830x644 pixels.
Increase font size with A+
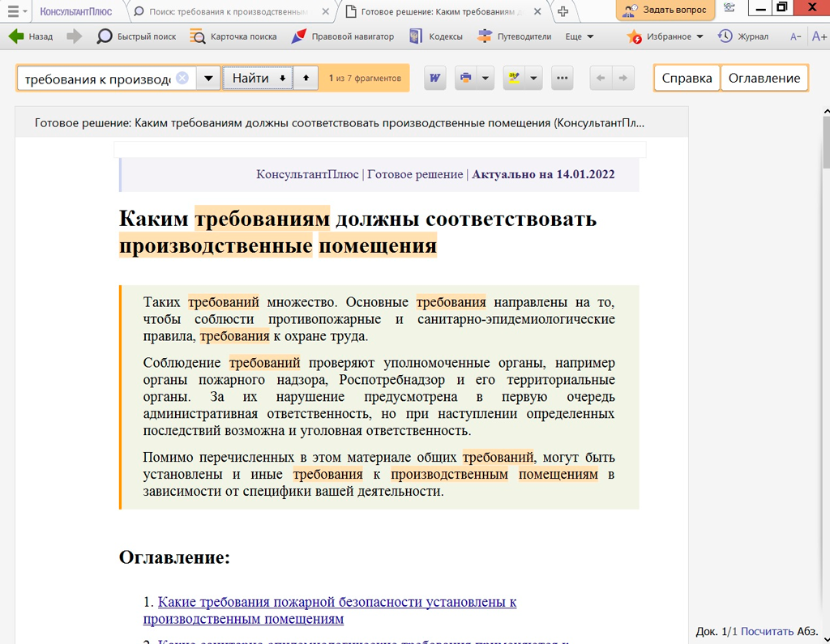[x=819, y=36]
